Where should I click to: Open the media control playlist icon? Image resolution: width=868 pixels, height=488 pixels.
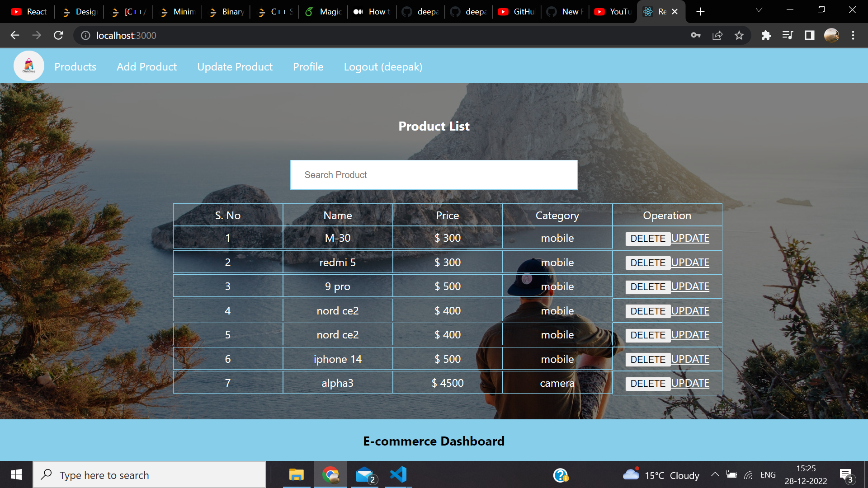point(788,35)
